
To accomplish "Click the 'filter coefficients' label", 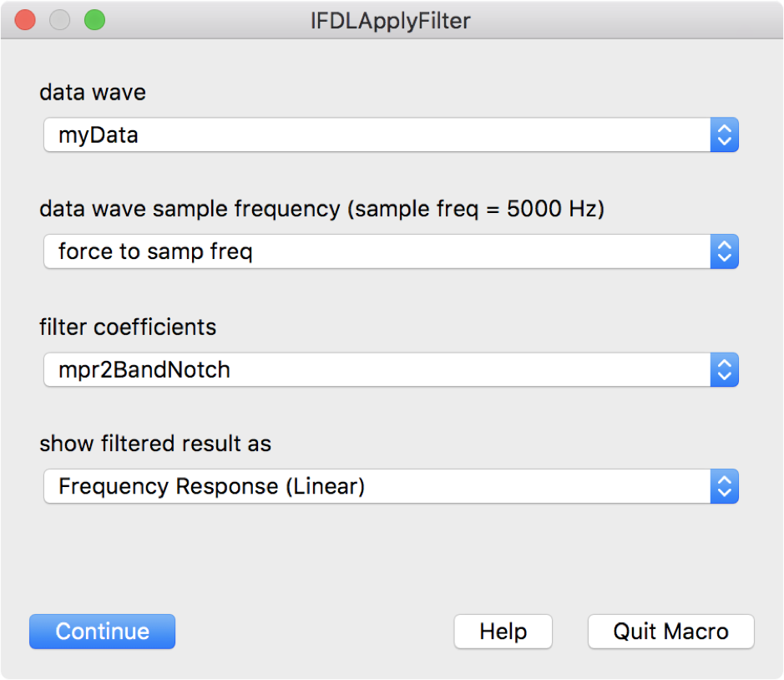I will pos(128,327).
